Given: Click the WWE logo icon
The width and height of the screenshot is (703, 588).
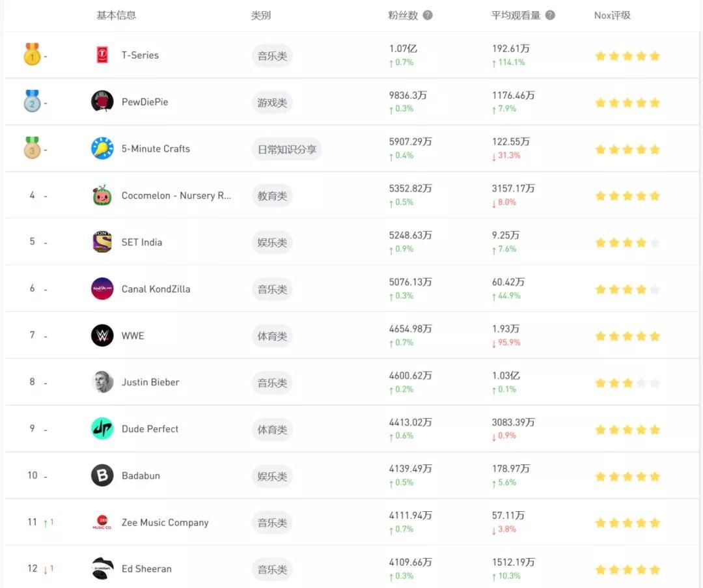Looking at the screenshot, I should (102, 335).
